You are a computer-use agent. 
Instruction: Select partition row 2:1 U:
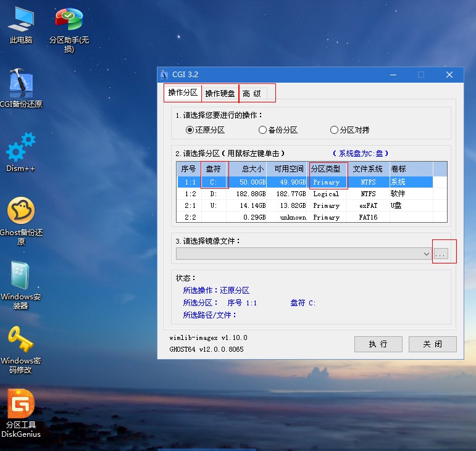305,205
